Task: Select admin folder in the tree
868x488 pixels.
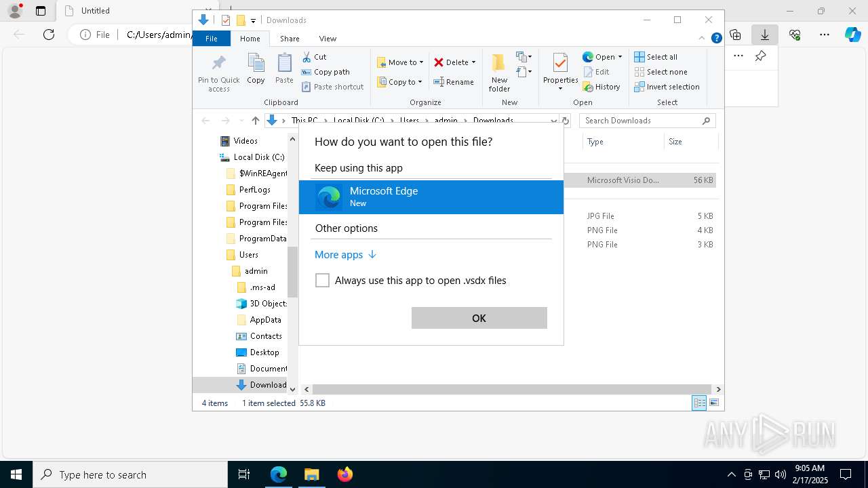Action: click(249, 271)
